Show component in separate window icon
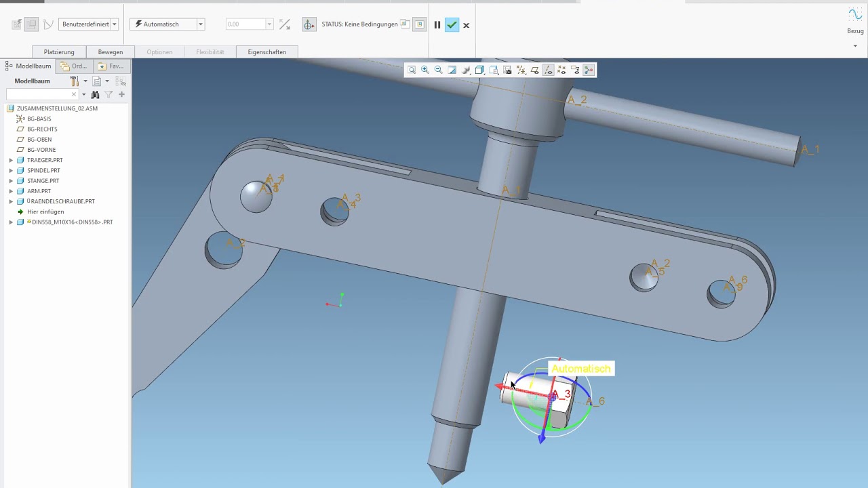This screenshot has width=868, height=488. [405, 24]
